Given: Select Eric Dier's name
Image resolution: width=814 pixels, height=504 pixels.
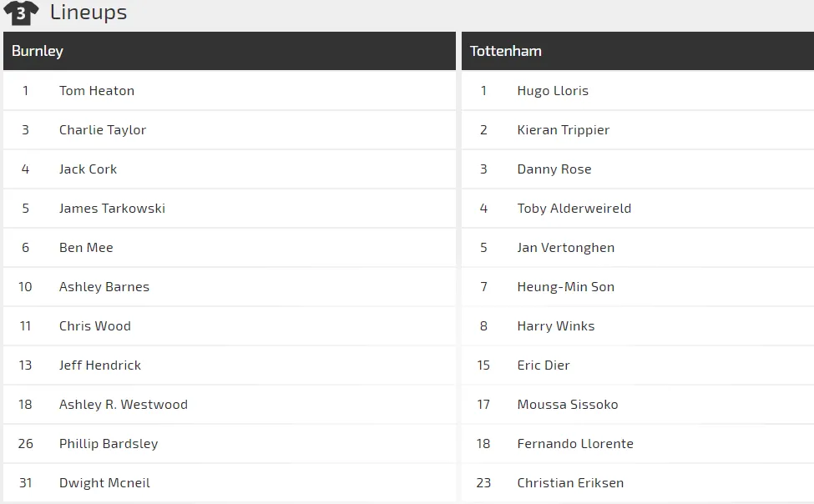Looking at the screenshot, I should tap(543, 365).
